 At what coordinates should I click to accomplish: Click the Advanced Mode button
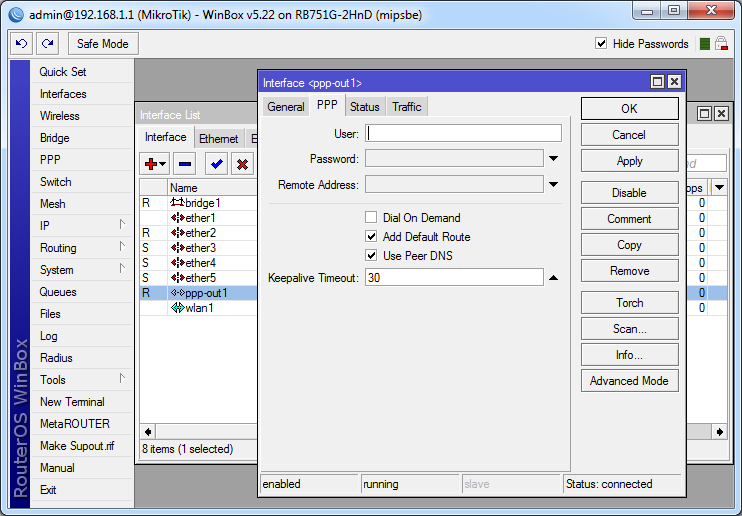[x=629, y=381]
